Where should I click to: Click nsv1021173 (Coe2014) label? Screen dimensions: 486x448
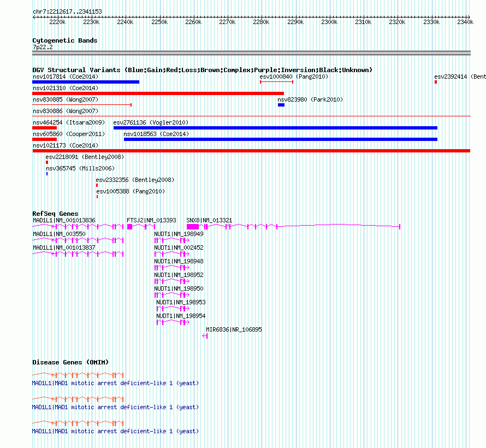pos(66,145)
